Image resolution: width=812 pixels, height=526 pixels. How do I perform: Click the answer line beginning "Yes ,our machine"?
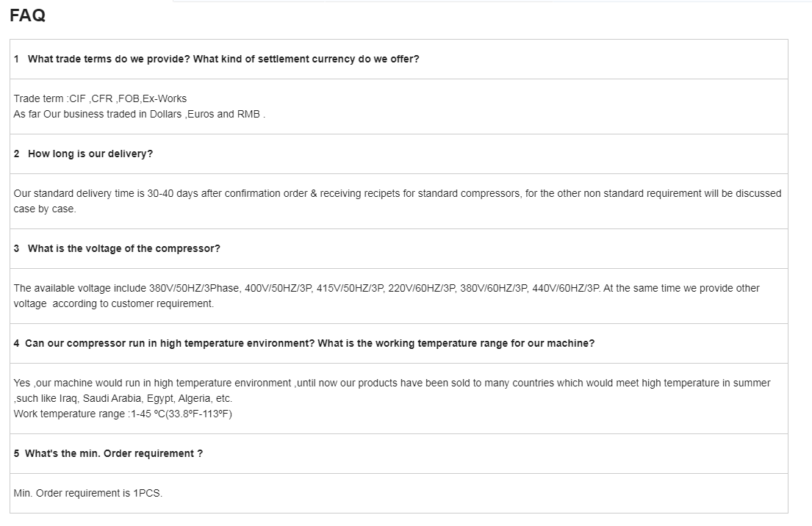pyautogui.click(x=392, y=383)
